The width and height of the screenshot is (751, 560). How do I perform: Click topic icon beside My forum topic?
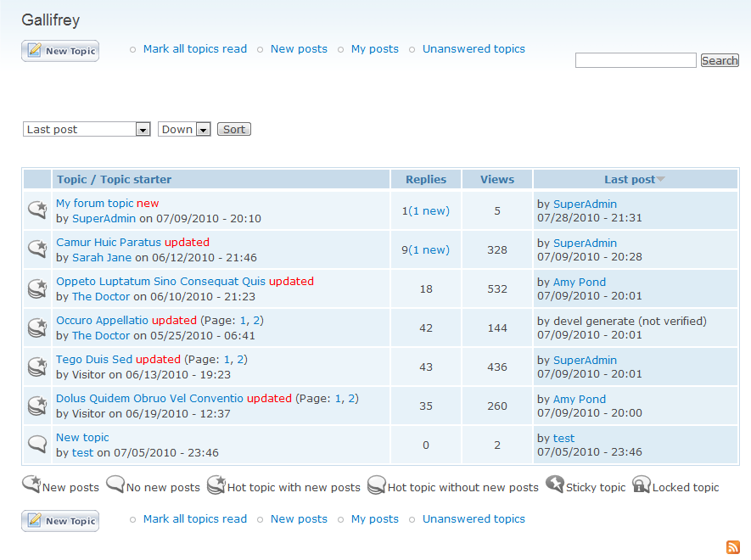click(x=37, y=210)
